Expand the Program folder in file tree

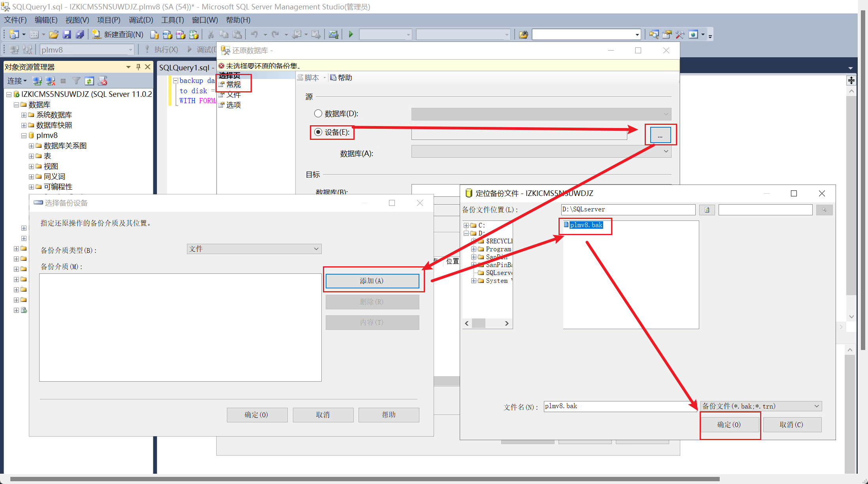[474, 249]
